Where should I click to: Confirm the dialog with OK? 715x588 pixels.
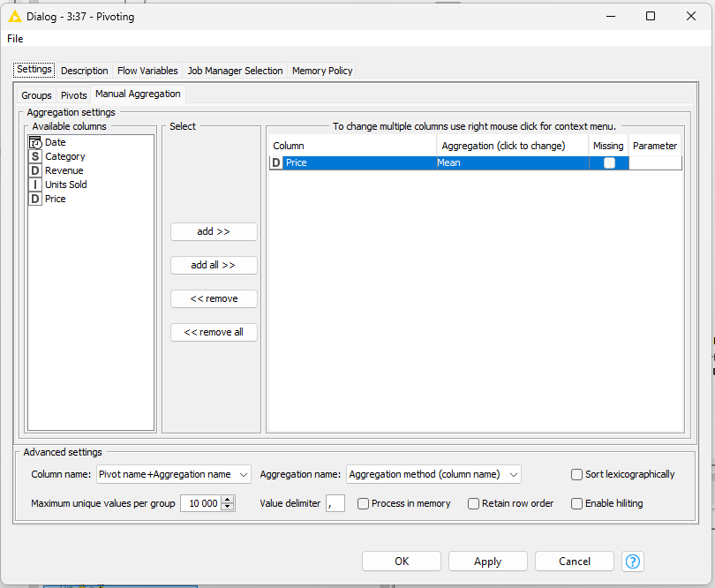[x=402, y=562]
